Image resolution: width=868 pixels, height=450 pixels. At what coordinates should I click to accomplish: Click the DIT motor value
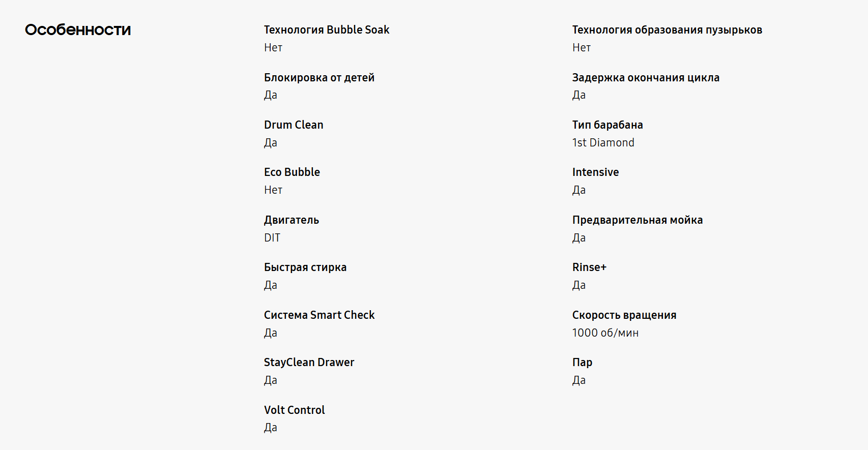[272, 238]
